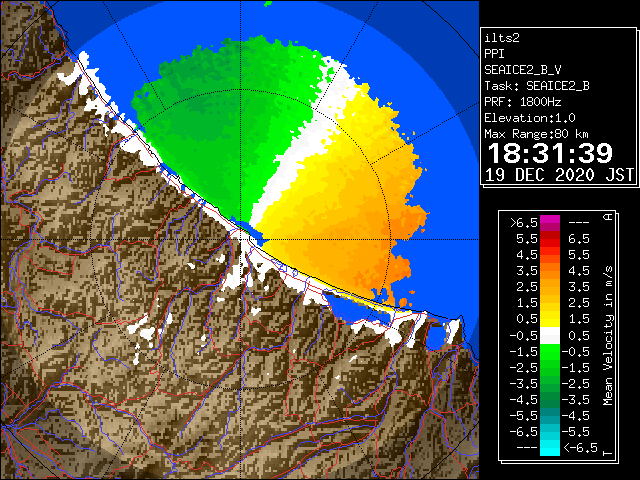The height and width of the screenshot is (480, 640).
Task: Click the bright green swatch in legend
Action: pos(550,352)
